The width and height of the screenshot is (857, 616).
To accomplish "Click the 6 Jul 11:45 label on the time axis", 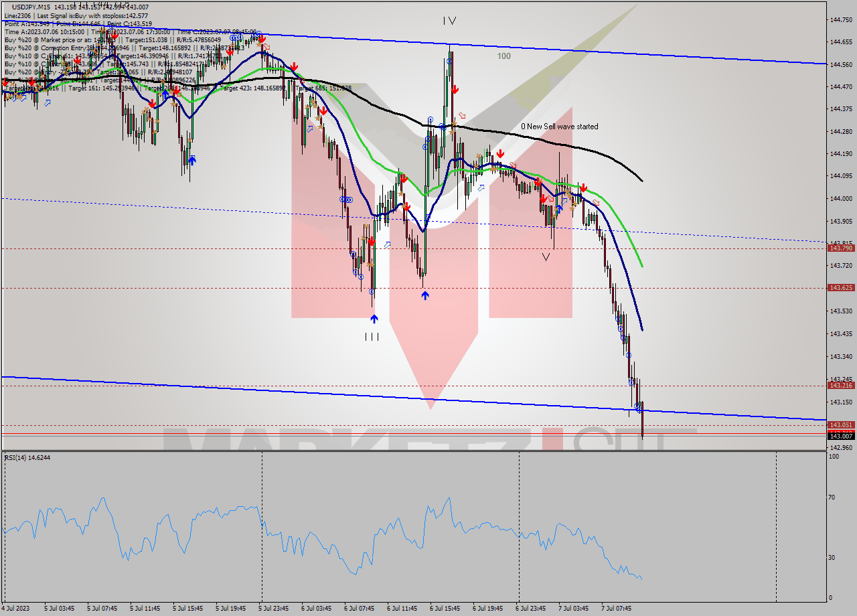I will coord(403,609).
